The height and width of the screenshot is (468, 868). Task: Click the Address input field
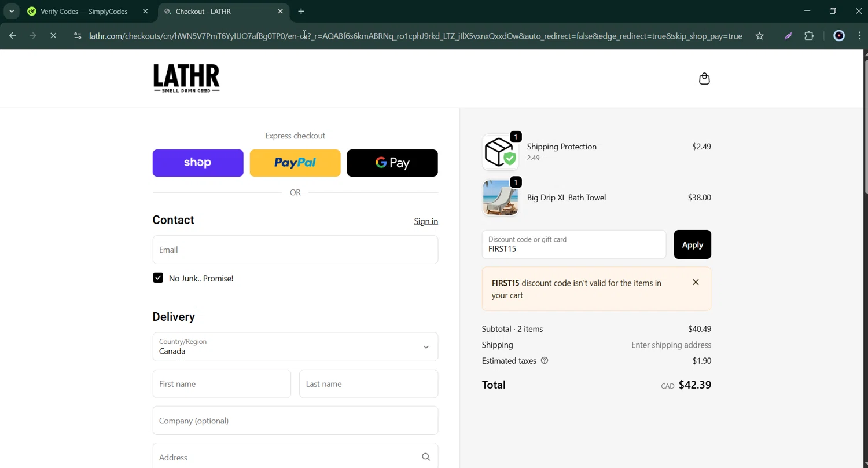[286, 457]
